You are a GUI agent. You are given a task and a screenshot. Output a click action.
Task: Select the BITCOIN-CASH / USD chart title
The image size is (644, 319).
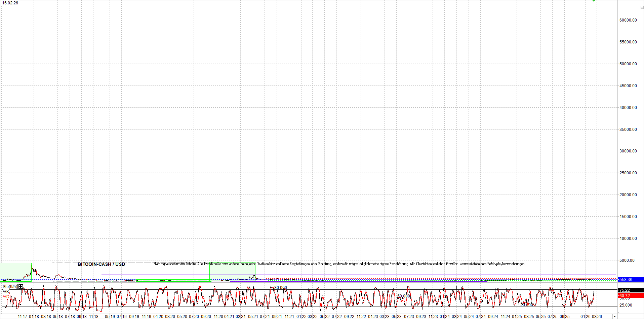coord(101,264)
